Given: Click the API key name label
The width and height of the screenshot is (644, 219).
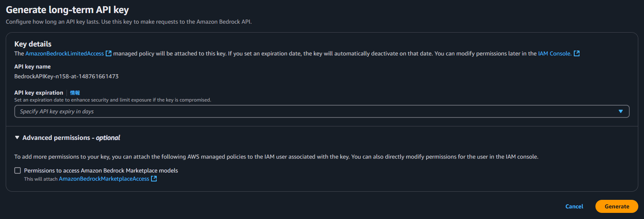Looking at the screenshot, I should click(33, 66).
